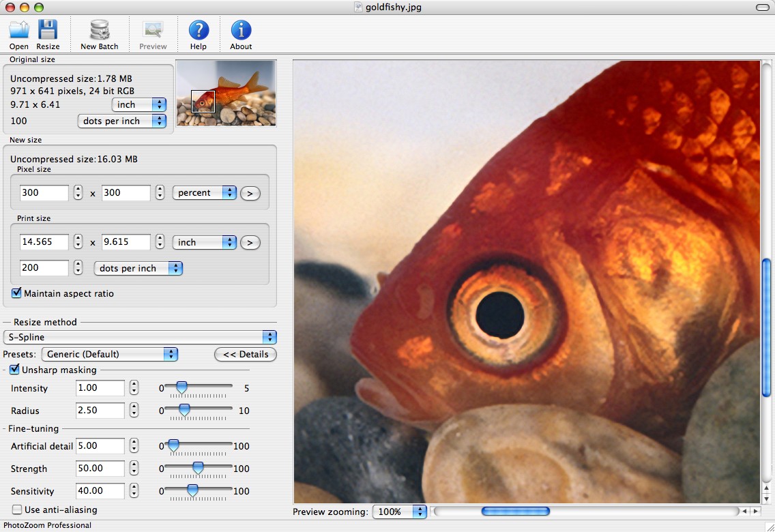
Task: Collapse settings with the << Details button
Action: 246,354
